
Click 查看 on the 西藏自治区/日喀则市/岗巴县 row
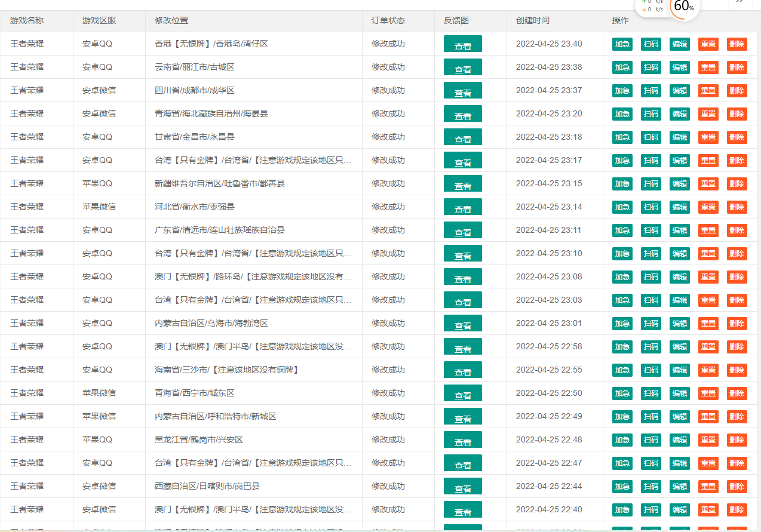click(x=462, y=487)
